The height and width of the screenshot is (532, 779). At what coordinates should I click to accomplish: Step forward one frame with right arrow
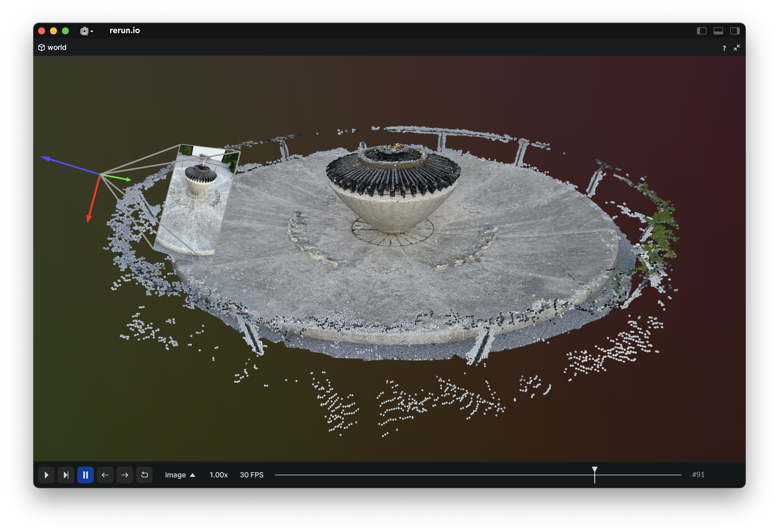point(125,475)
